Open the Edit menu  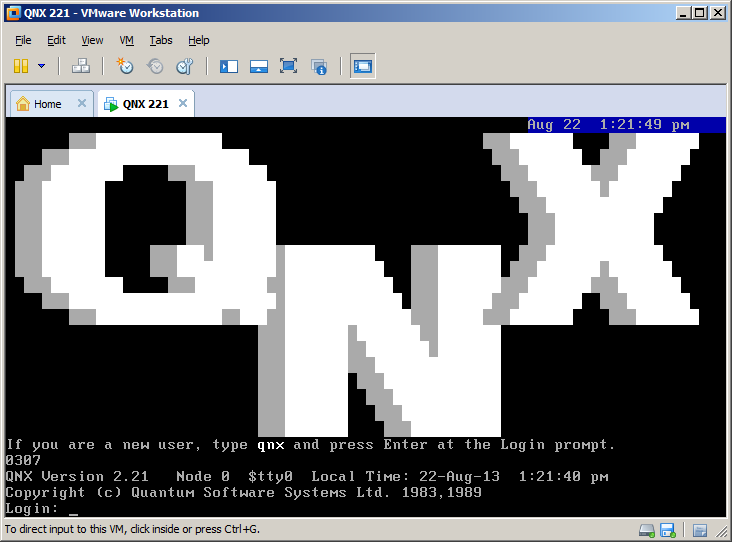[56, 41]
